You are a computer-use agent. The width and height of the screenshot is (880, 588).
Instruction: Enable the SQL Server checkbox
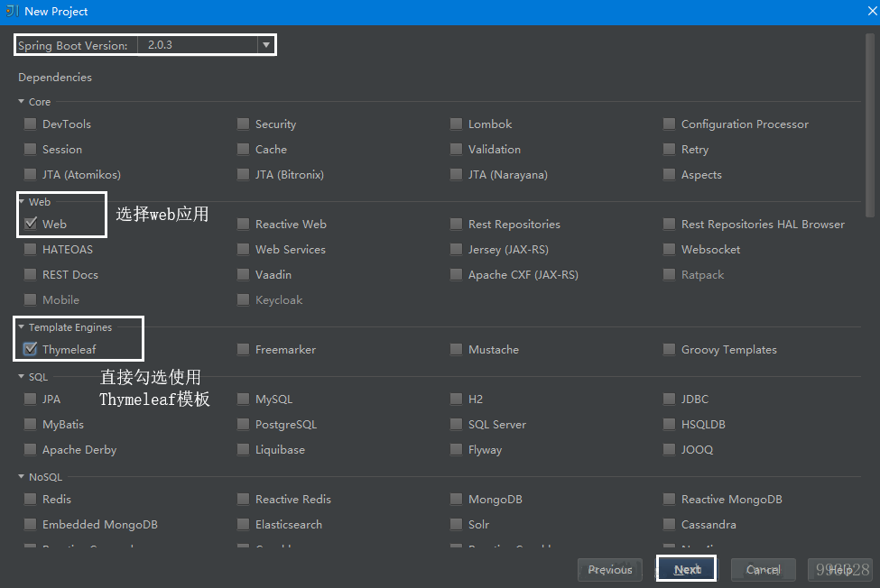click(457, 424)
